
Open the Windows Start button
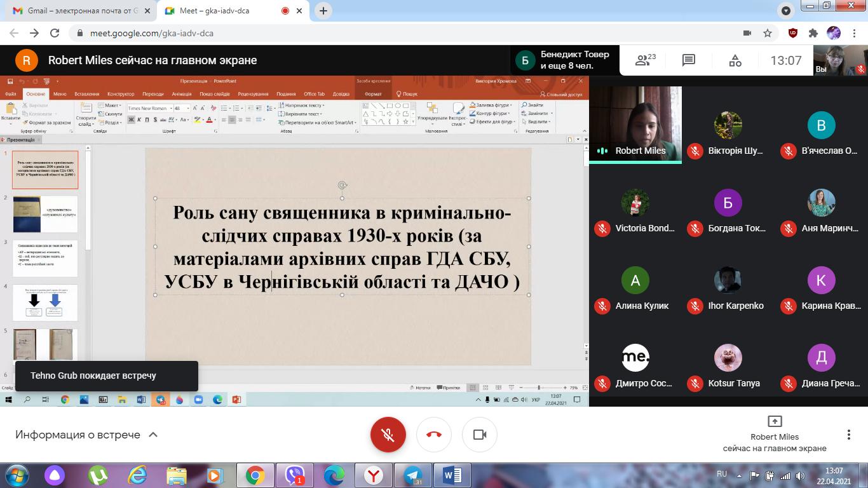[16, 475]
